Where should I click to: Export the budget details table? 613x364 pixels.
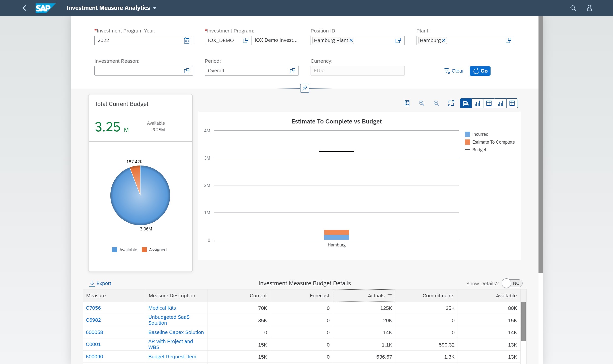coord(100,283)
